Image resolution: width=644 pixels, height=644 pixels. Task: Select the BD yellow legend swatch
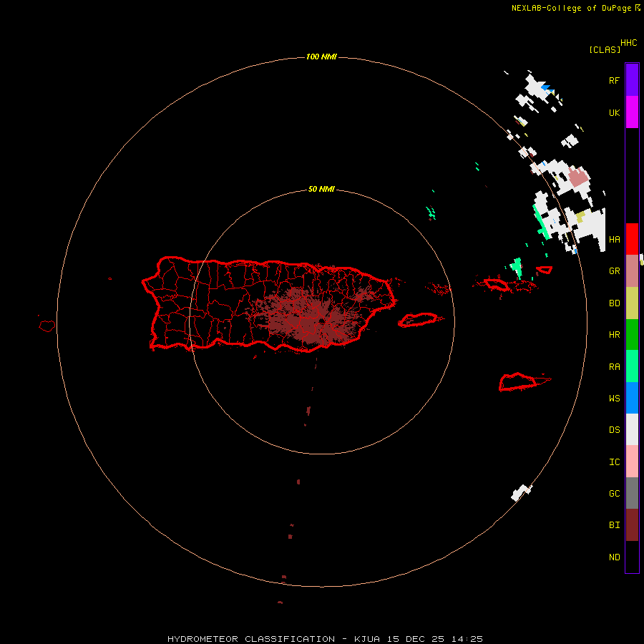[632, 303]
